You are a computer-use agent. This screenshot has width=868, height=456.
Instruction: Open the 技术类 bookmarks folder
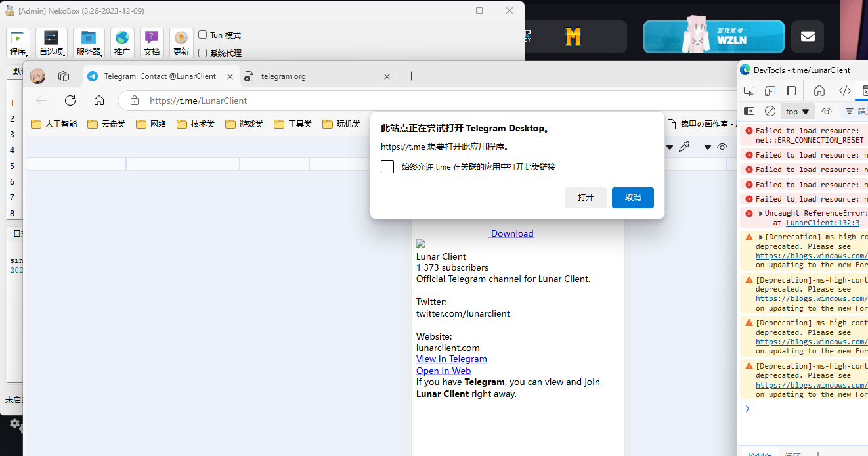point(196,124)
